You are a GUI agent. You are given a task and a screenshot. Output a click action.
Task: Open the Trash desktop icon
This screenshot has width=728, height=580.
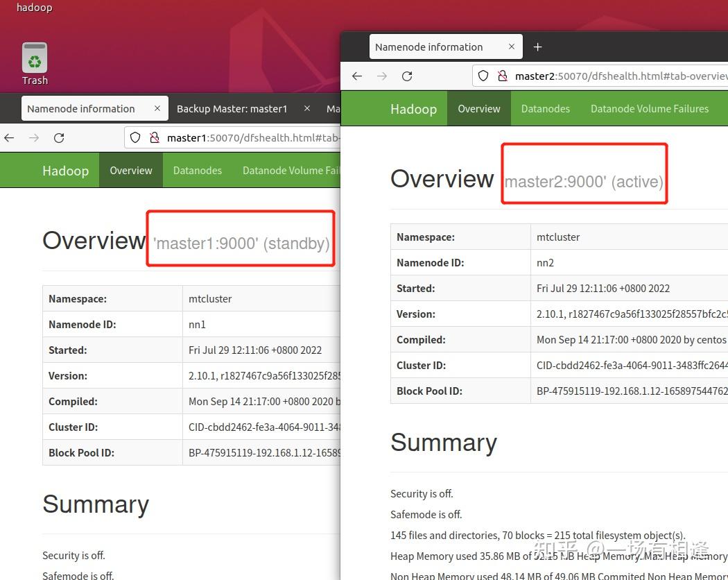point(35,64)
